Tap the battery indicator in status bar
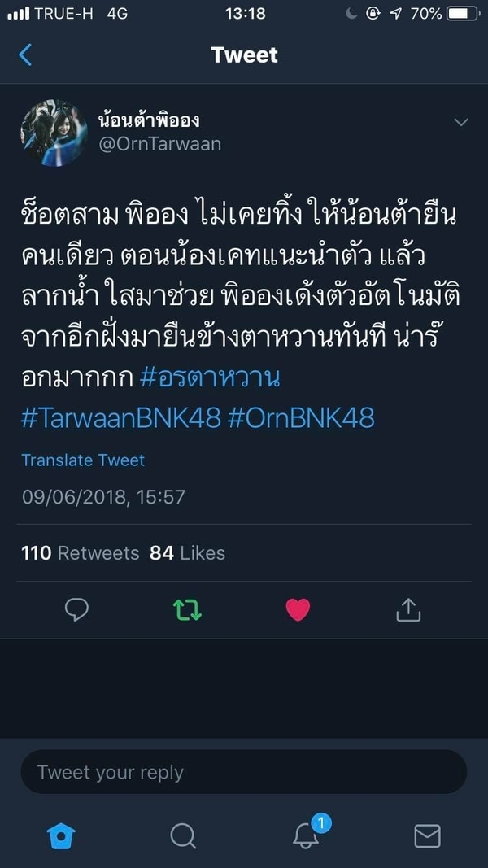Viewport: 488px width, 868px height. coord(464,13)
